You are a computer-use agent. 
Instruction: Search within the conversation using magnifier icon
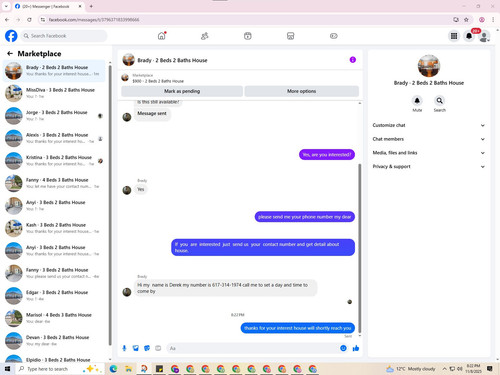coord(440,100)
